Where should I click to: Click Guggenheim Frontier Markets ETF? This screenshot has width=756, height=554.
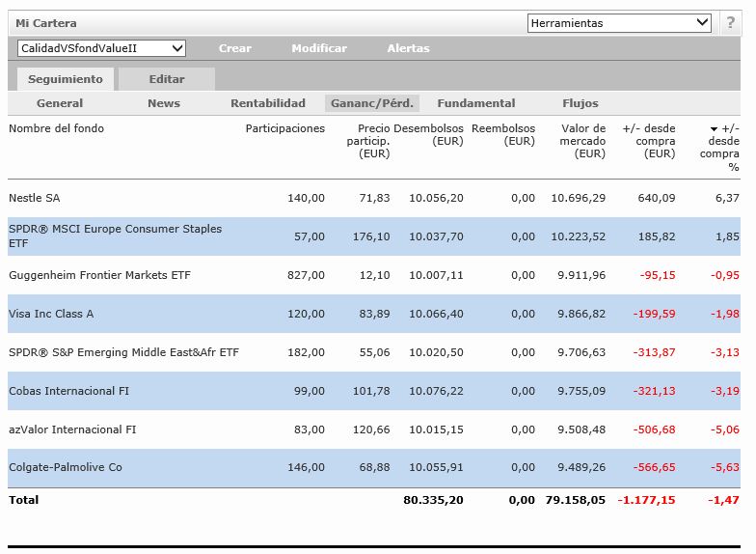click(x=99, y=275)
